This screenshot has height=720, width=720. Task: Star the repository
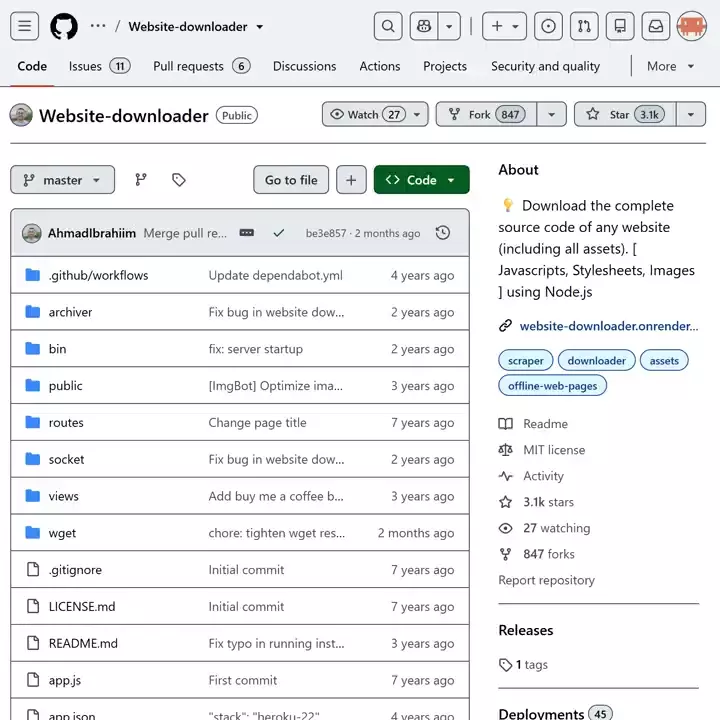point(625,114)
